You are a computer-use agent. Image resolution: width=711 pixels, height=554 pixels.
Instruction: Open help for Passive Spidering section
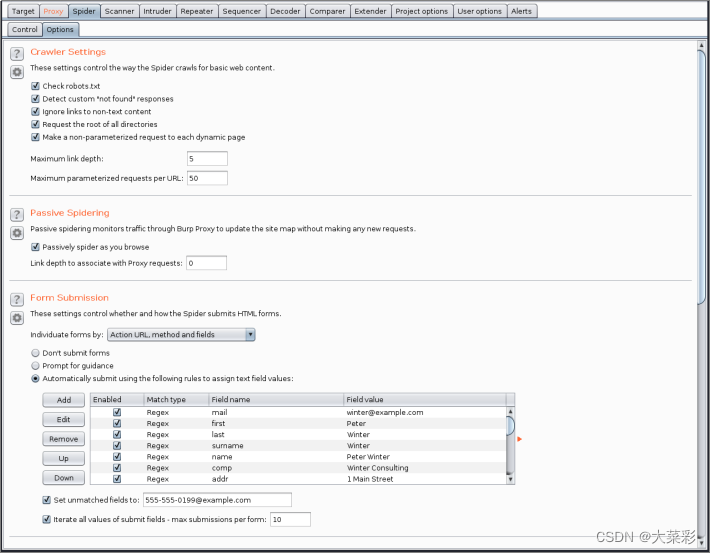click(x=17, y=214)
